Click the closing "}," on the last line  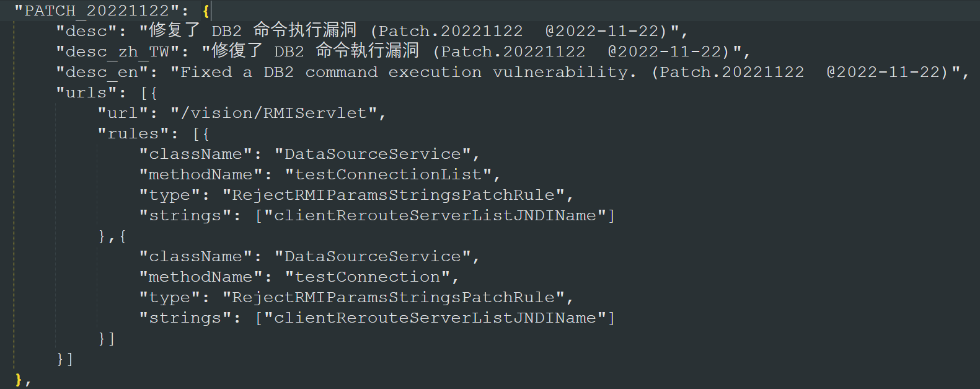coord(22,379)
